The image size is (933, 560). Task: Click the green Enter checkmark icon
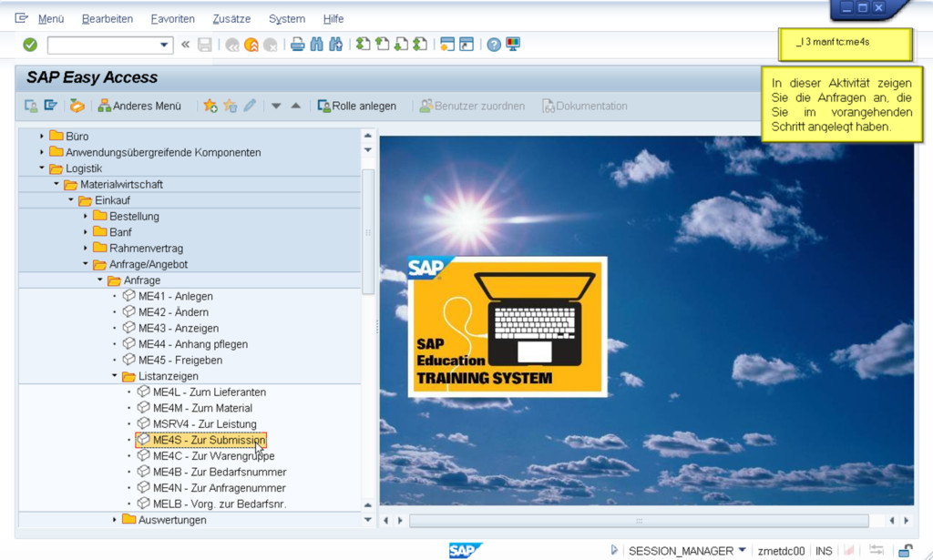pyautogui.click(x=30, y=45)
